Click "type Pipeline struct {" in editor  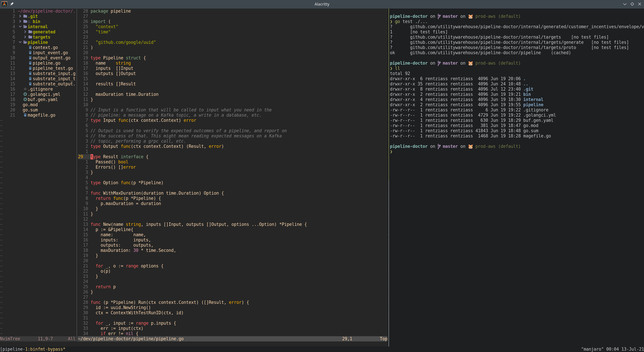[118, 58]
